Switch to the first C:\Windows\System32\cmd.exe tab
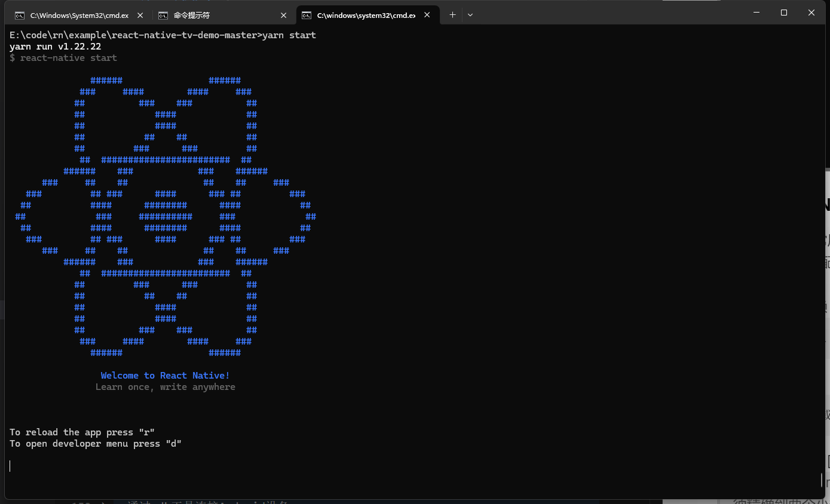This screenshot has height=504, width=830. pyautogui.click(x=79, y=15)
